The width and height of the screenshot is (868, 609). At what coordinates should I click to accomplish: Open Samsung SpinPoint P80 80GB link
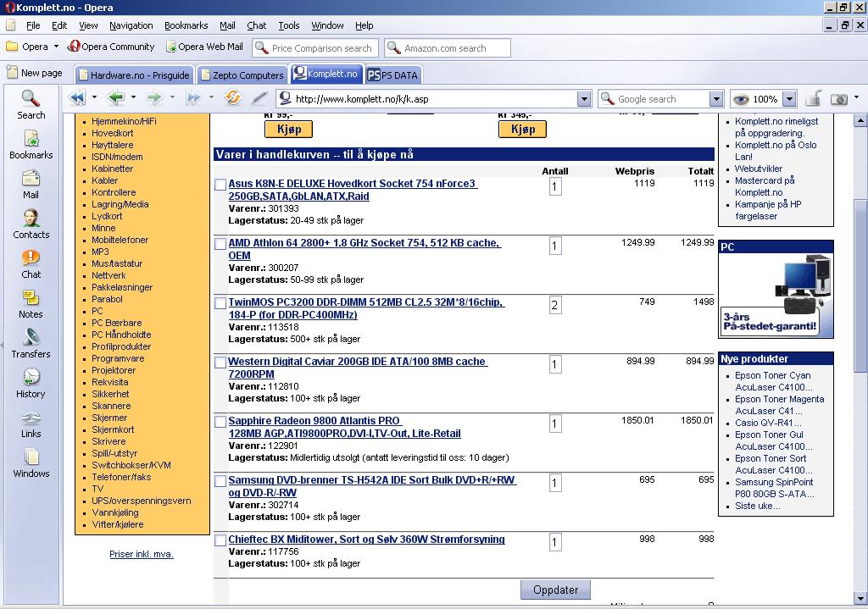[x=775, y=488]
